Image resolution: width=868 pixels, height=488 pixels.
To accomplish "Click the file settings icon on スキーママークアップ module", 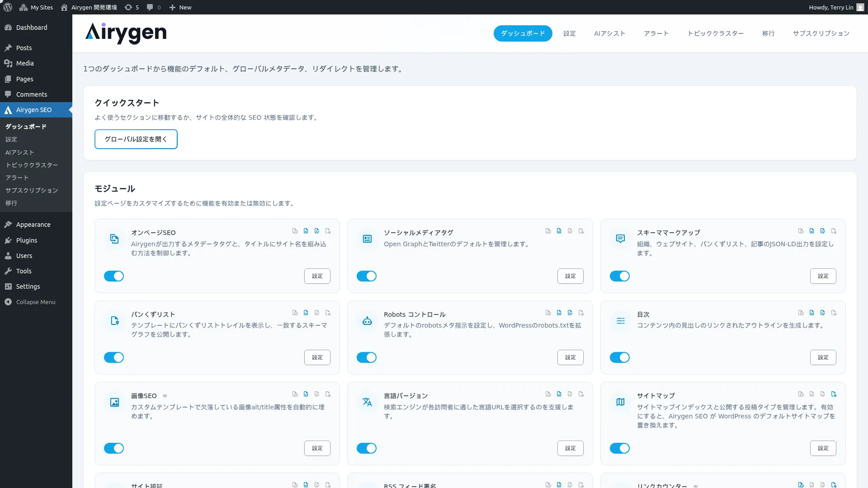I will tap(834, 231).
